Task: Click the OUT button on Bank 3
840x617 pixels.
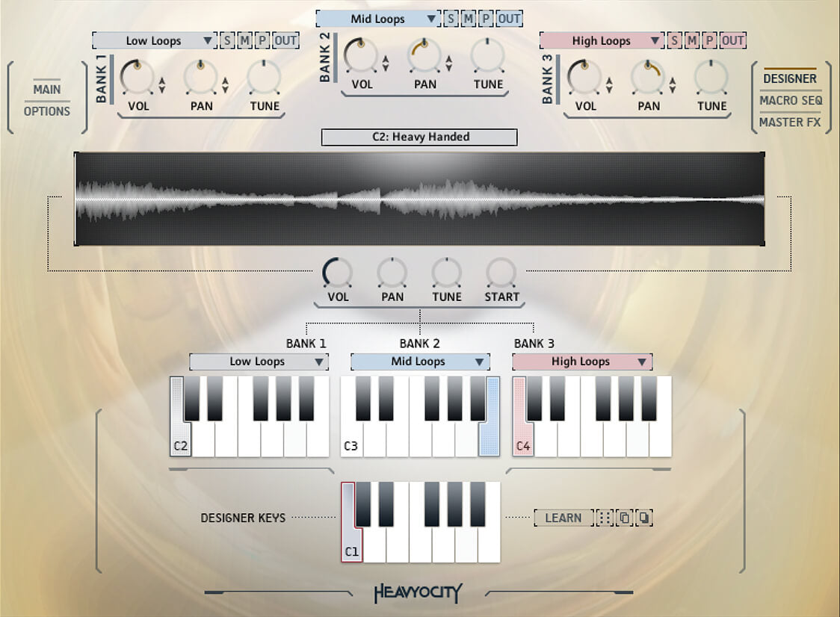Action: point(733,40)
